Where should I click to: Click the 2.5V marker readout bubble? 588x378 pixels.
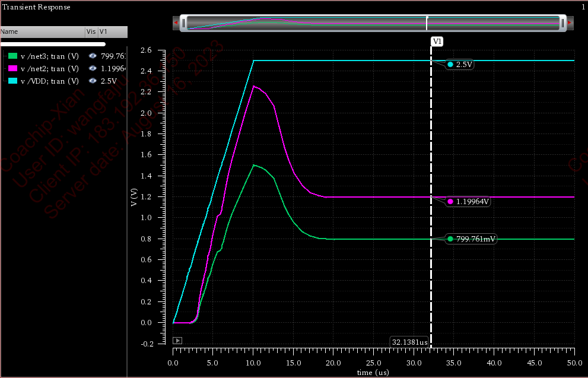click(460, 65)
